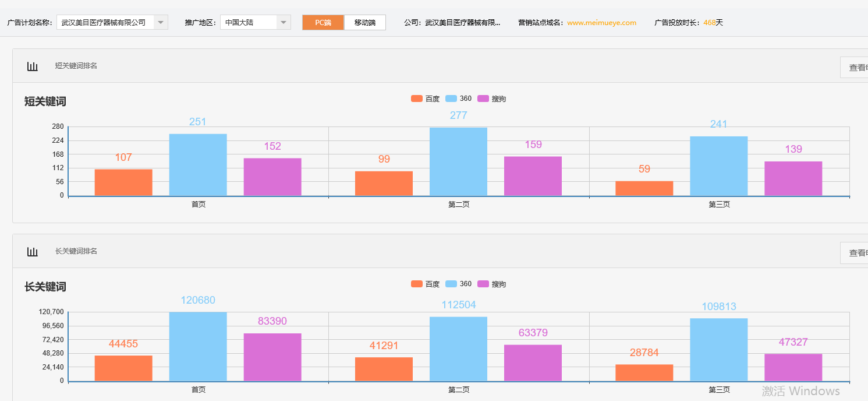
Task: Click the 查看 button in long keyword panel
Action: pos(856,252)
